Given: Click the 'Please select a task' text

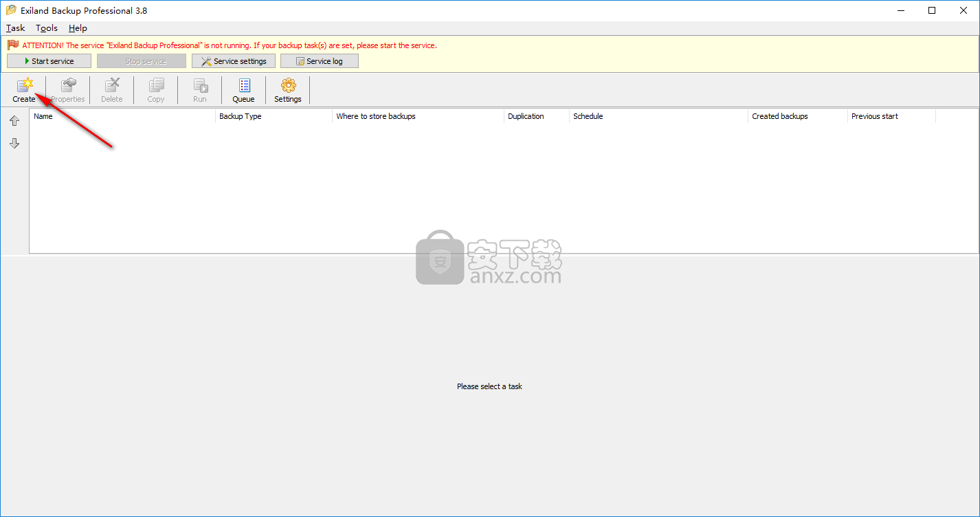Looking at the screenshot, I should tap(489, 386).
